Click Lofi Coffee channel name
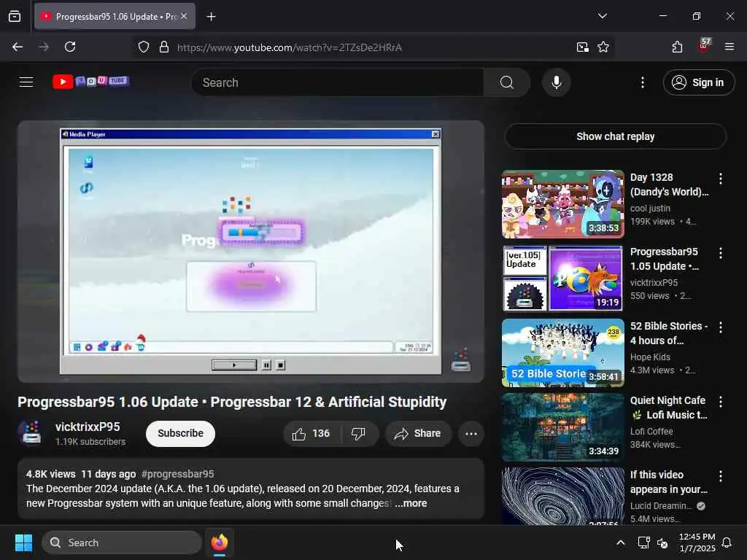Viewport: 747px width, 560px height. tap(651, 431)
